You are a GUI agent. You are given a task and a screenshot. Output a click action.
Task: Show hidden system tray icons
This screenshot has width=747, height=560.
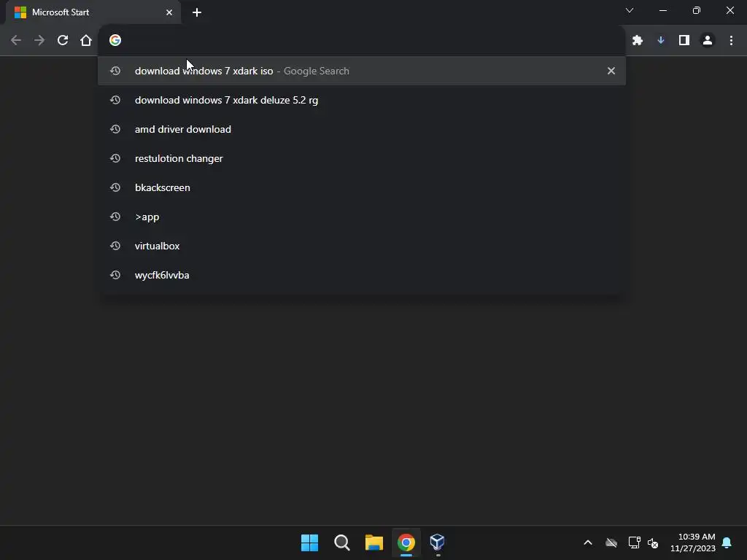[588, 542]
